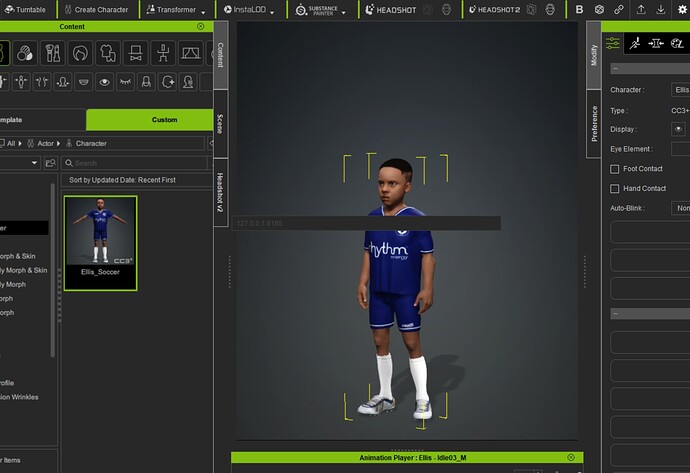The width and height of the screenshot is (690, 473).
Task: Select the eyelash filter icon
Action: coord(125,82)
